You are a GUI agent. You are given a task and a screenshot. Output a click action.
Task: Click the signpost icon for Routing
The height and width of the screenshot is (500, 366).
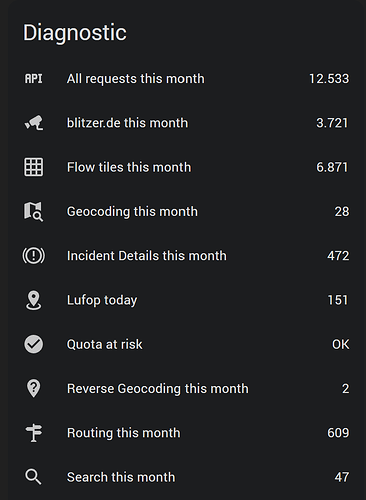[x=34, y=433]
